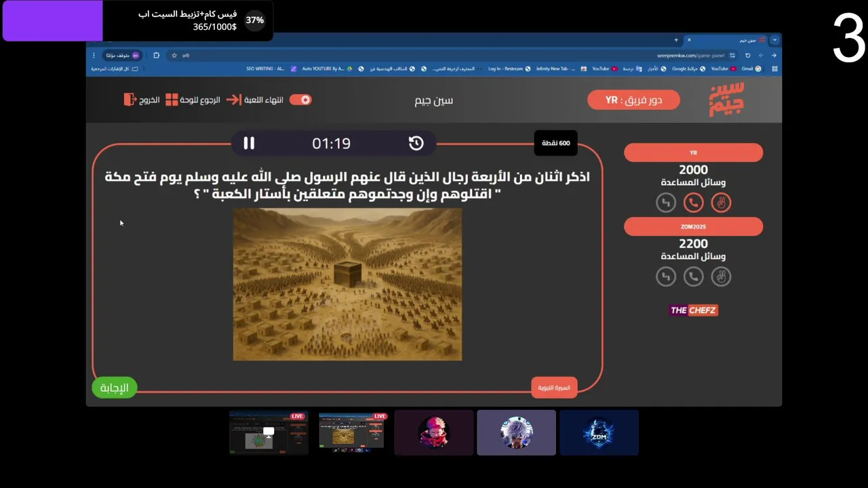This screenshot has height=488, width=868.
Task: Select the YR team name bar
Action: pos(693,152)
